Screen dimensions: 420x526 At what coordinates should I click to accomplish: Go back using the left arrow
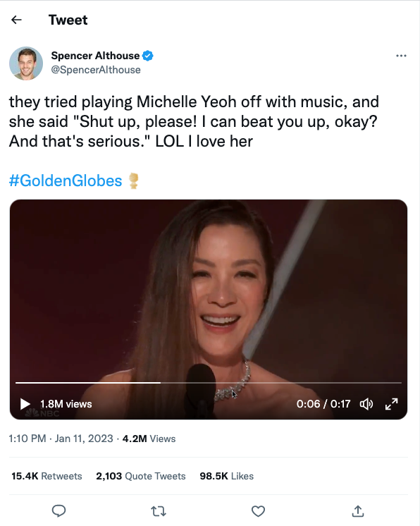click(x=16, y=20)
